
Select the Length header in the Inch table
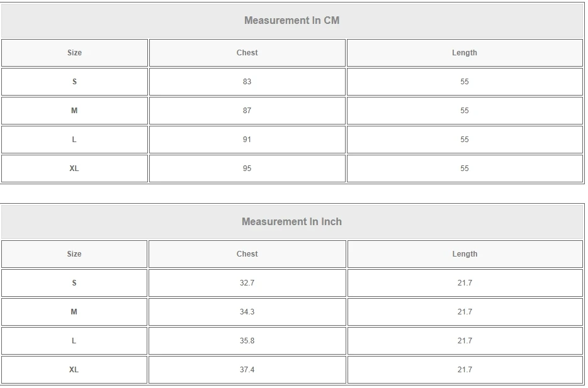click(465, 254)
